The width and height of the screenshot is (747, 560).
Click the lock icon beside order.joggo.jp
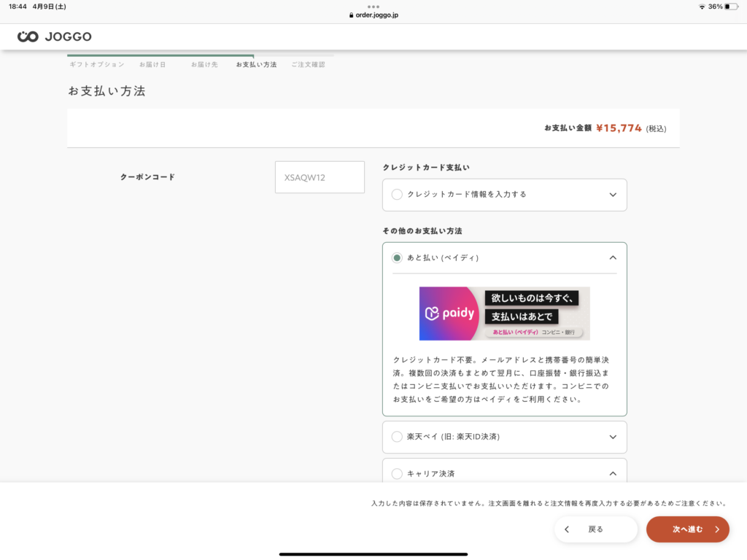click(x=352, y=15)
